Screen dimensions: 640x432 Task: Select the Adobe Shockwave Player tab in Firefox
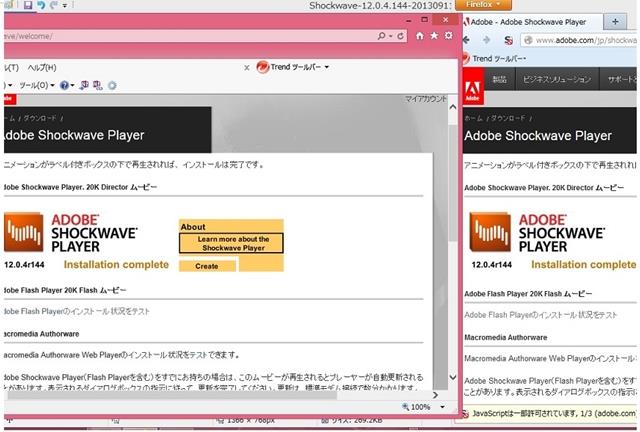pos(531,22)
